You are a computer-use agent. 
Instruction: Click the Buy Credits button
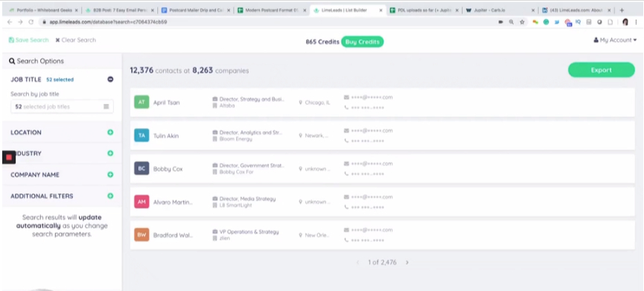tap(363, 42)
